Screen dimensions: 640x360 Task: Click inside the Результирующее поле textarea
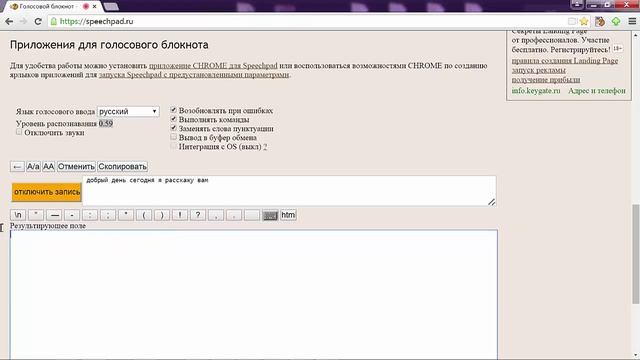pyautogui.click(x=253, y=294)
